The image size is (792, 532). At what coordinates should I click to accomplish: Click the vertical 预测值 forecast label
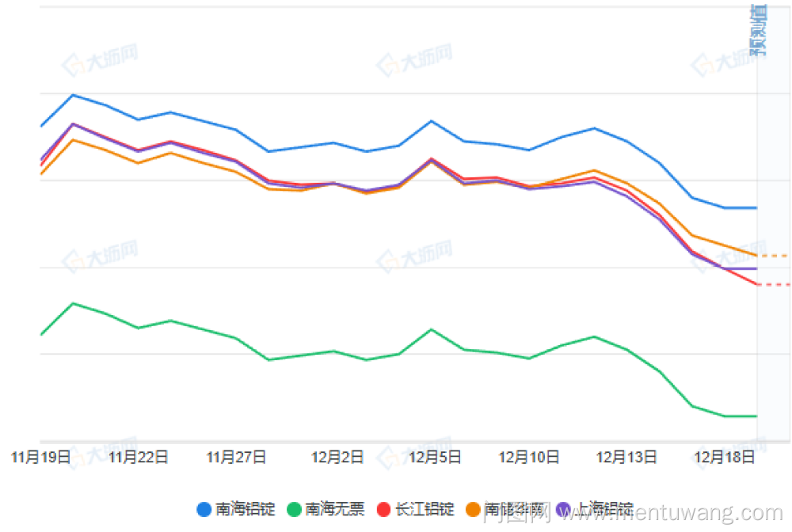click(x=759, y=30)
